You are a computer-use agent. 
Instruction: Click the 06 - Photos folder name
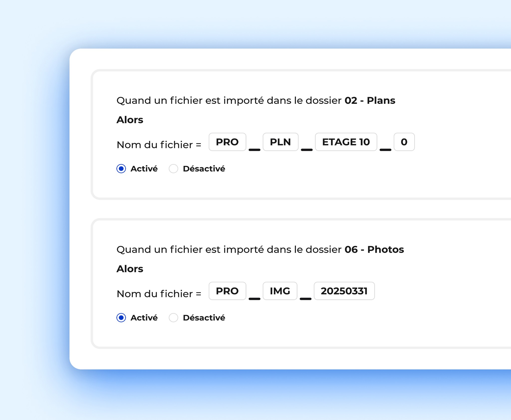point(374,249)
